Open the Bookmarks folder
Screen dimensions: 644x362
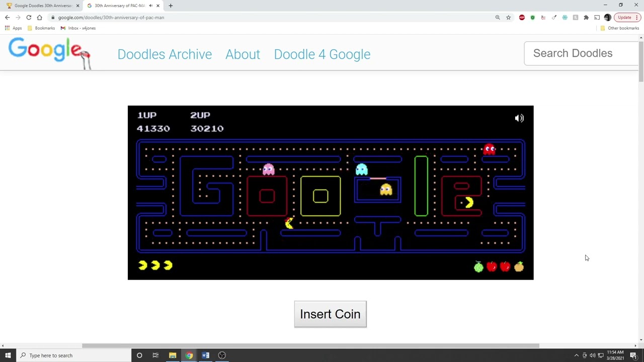(41, 28)
